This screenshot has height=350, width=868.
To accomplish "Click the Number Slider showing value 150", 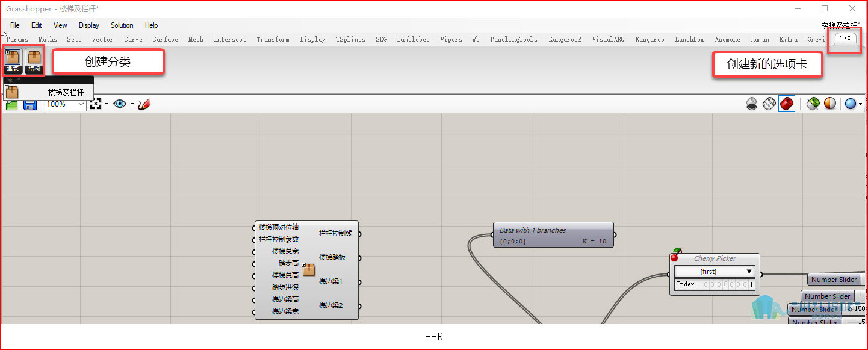I will click(827, 309).
